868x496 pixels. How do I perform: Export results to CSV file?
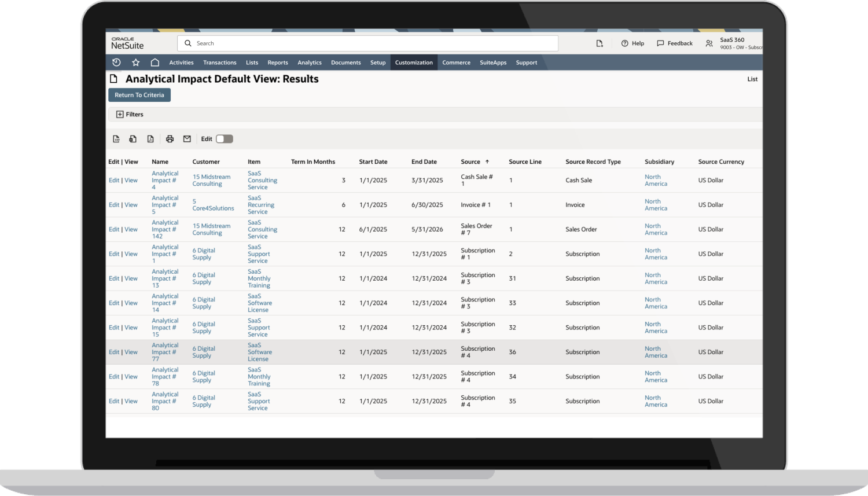point(116,139)
